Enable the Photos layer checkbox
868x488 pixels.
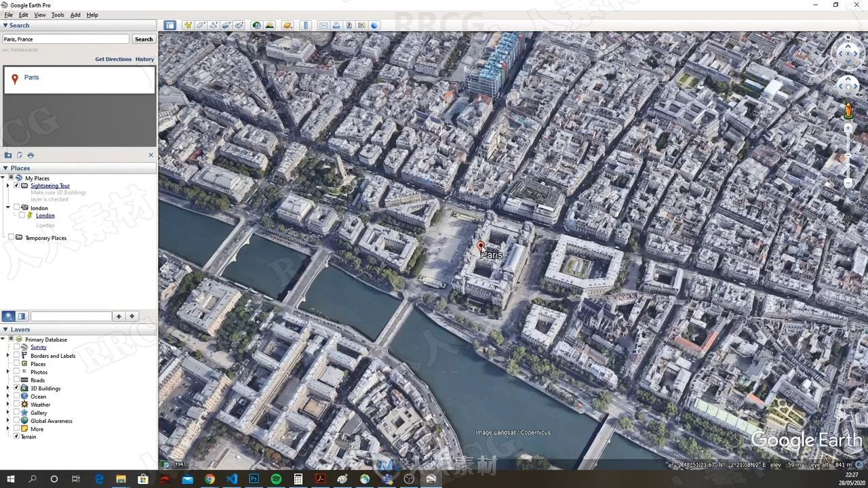coord(16,371)
